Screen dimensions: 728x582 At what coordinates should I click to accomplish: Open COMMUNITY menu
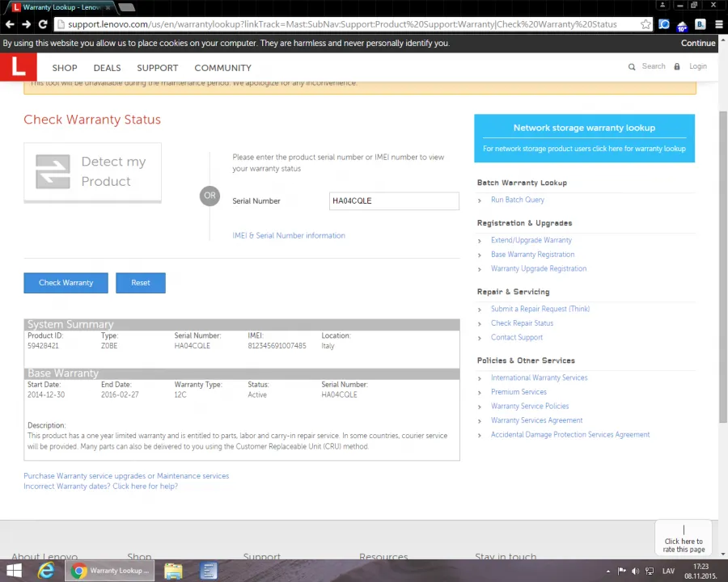[x=223, y=68]
